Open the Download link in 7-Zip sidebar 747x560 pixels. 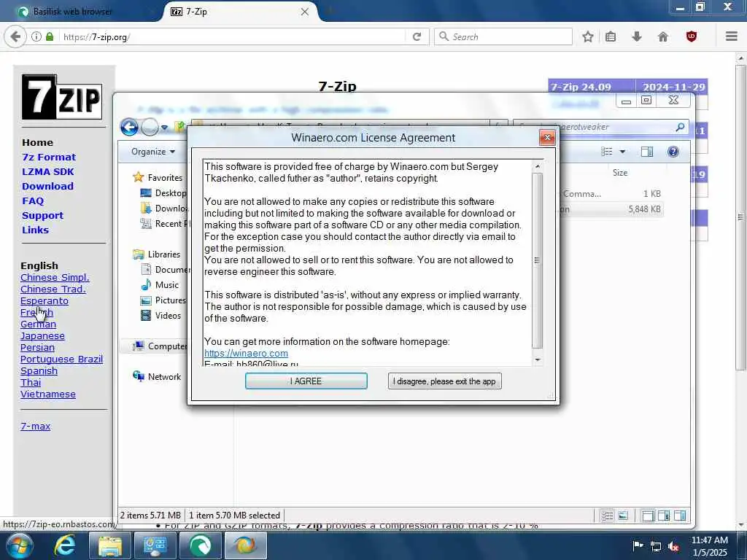tap(47, 186)
